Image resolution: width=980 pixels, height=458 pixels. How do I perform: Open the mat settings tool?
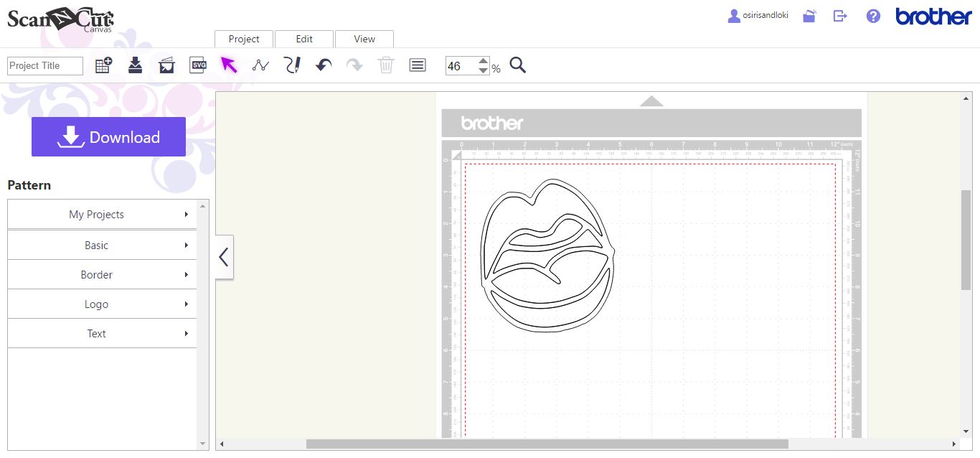click(166, 65)
